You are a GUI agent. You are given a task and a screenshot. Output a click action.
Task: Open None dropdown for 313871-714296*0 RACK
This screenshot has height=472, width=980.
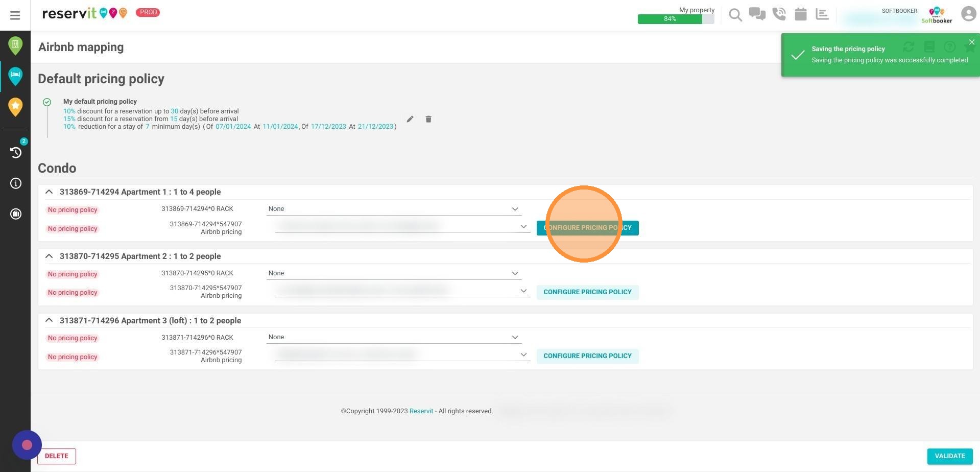(x=394, y=337)
